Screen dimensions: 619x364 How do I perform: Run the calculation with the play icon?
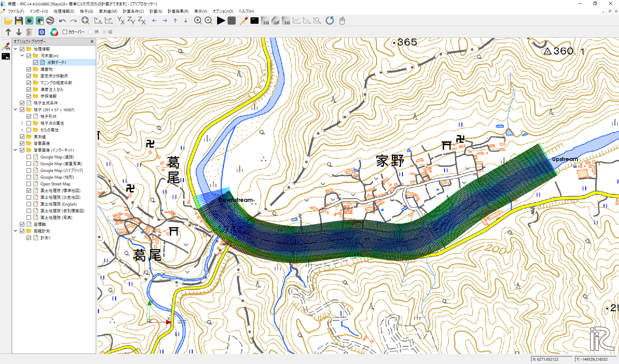[221, 21]
